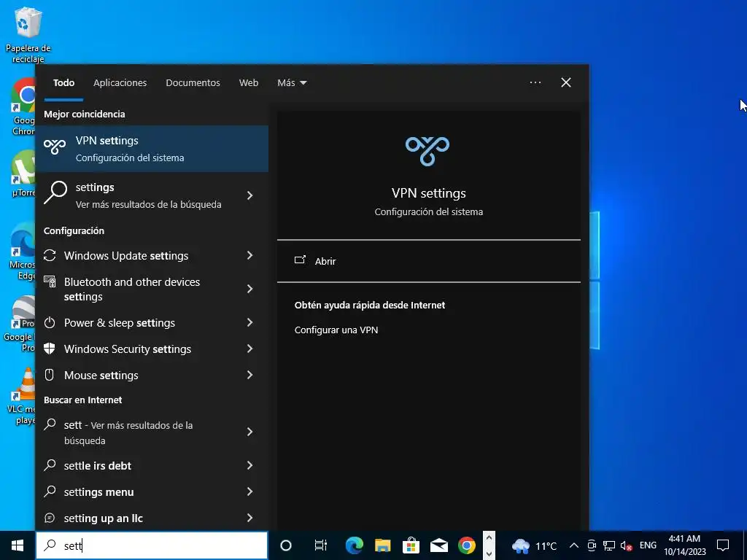Expand Mouse settings chevron
This screenshot has width=747, height=560.
click(249, 375)
